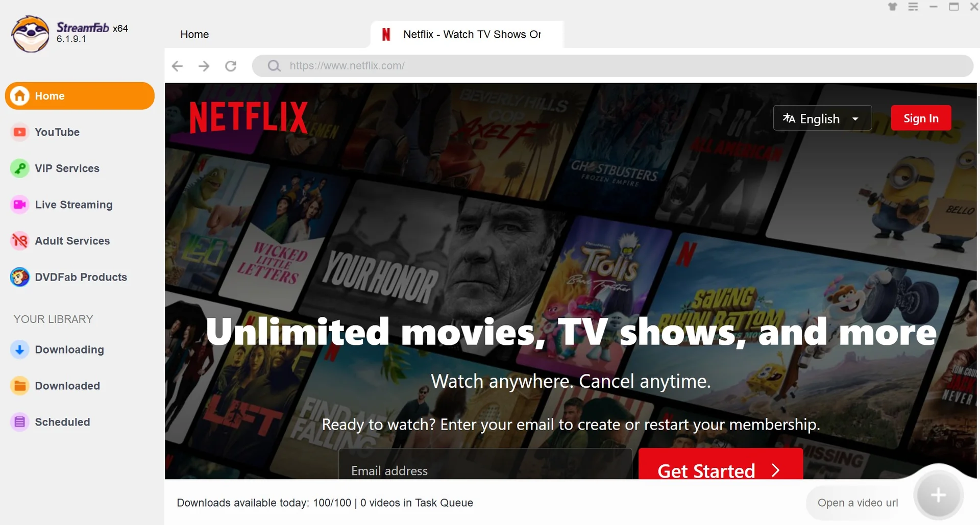Click the YouTube play icon
Screen dimensions: 980x525
(19, 132)
